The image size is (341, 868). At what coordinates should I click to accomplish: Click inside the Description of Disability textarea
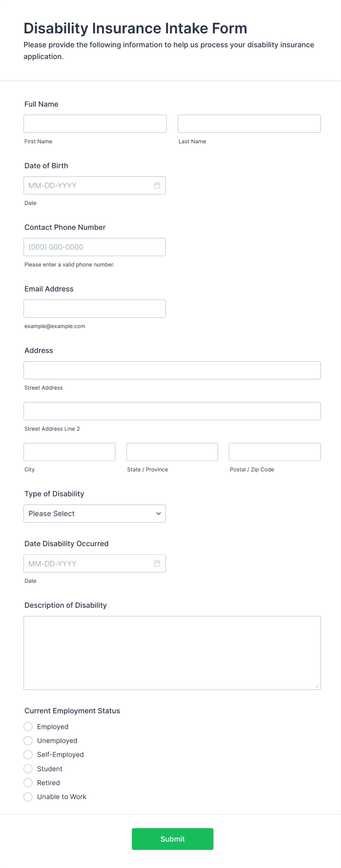(x=172, y=652)
